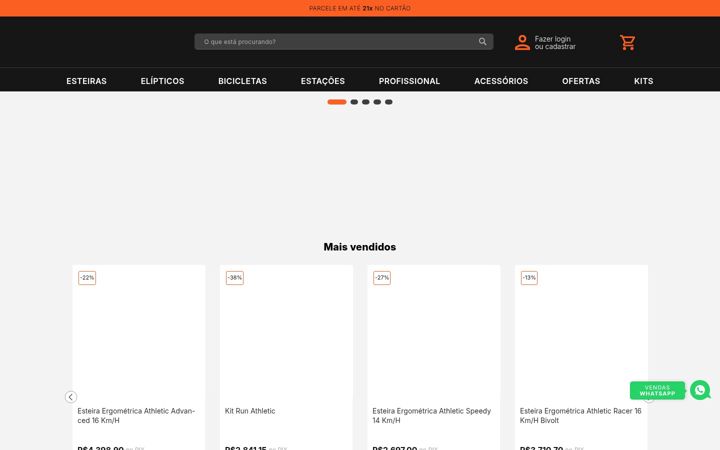Click the -22% discount badge
Screen dimensions: 720x450
(87, 278)
